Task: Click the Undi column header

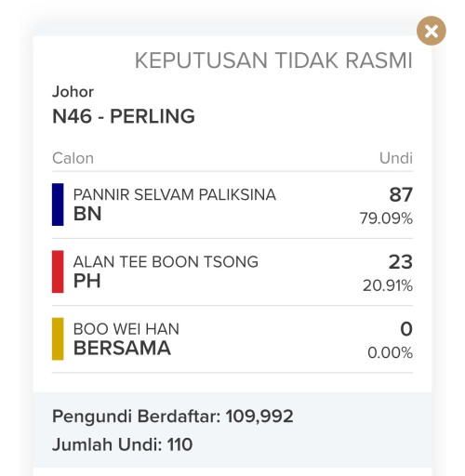Action: [x=396, y=158]
